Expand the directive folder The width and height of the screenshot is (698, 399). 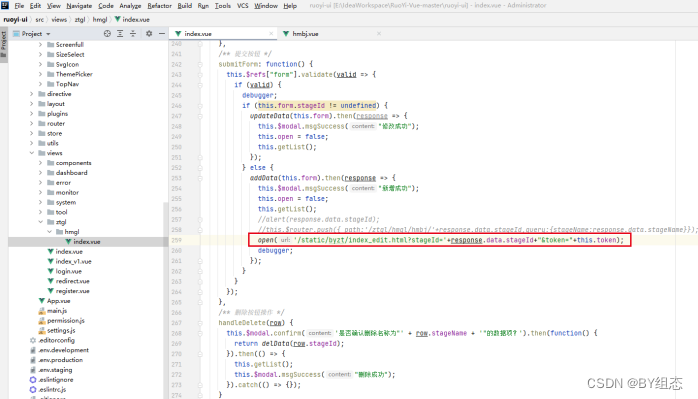pos(32,94)
